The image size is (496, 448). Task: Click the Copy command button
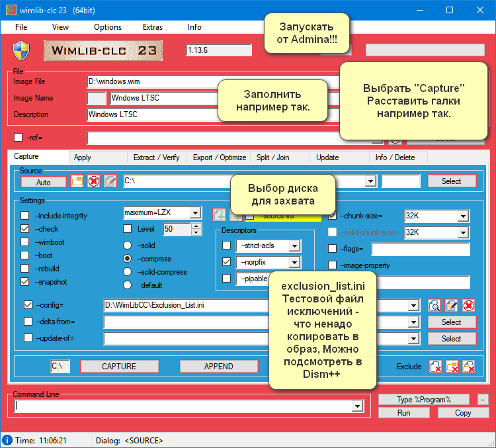click(463, 412)
